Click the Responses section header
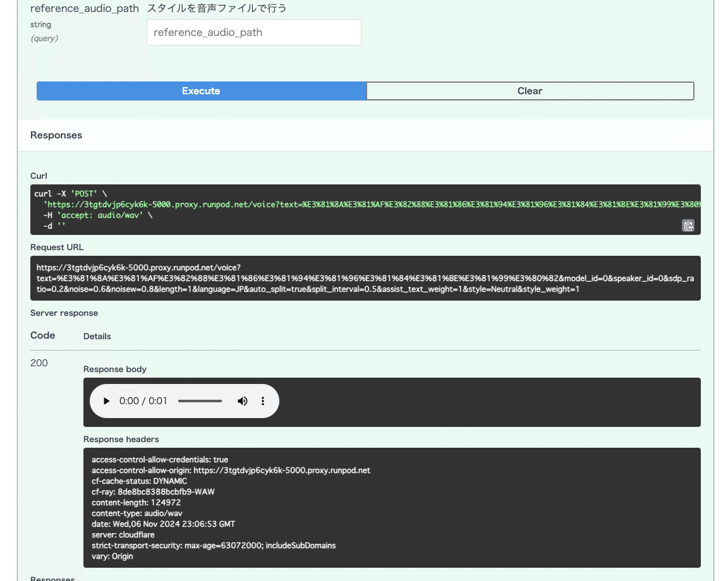Image resolution: width=728 pixels, height=581 pixels. [x=56, y=135]
